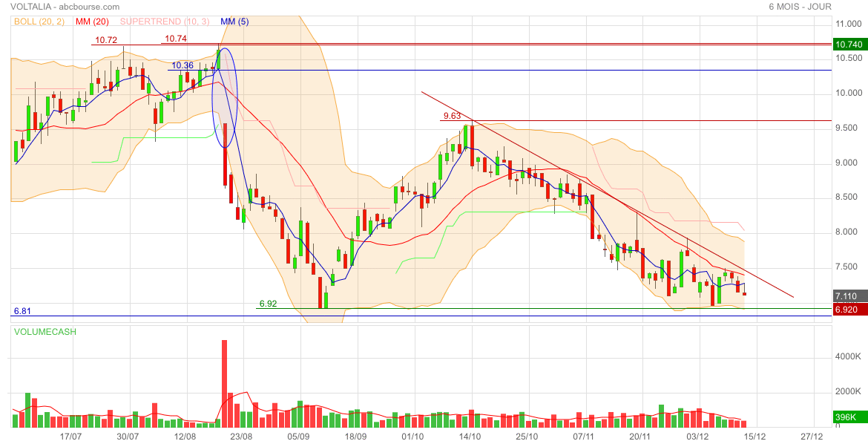Click the 6.92 green support label

(x=268, y=304)
